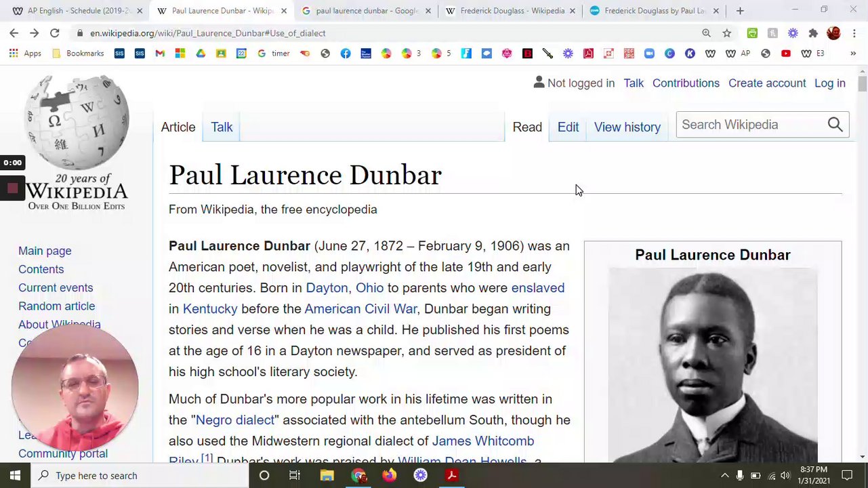Stop the screen recording with red square

[12, 188]
